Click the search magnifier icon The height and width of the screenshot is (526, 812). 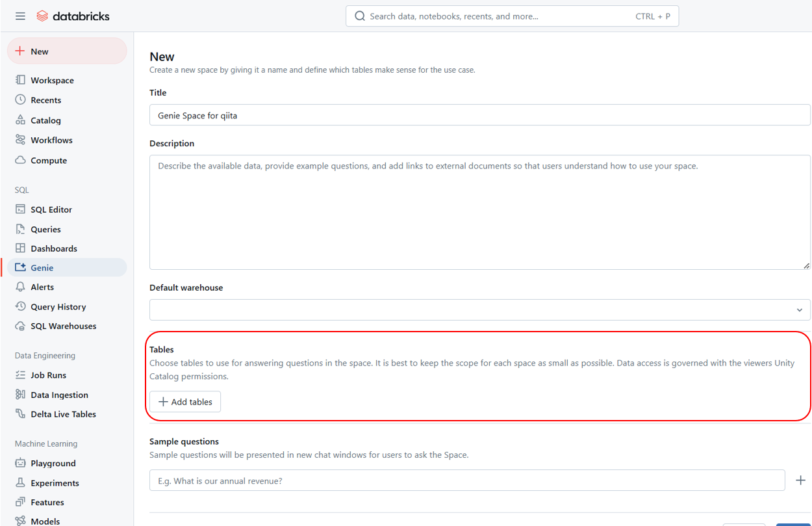click(x=360, y=16)
